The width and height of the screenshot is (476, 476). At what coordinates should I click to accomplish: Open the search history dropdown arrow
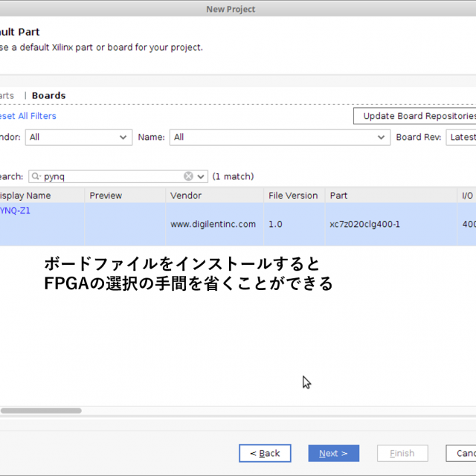point(201,176)
